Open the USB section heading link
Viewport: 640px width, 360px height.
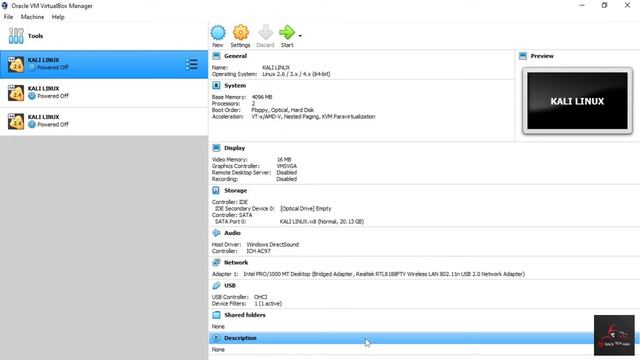230,285
